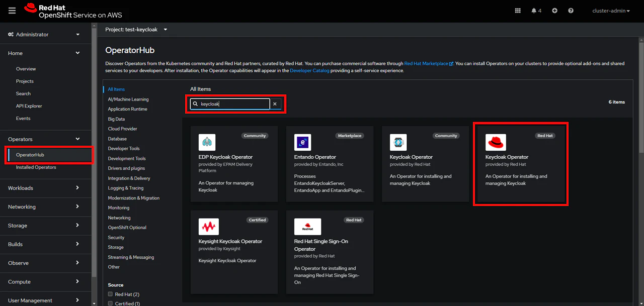Filter by AI/Machine Learning category
644x306 pixels.
coord(128,99)
